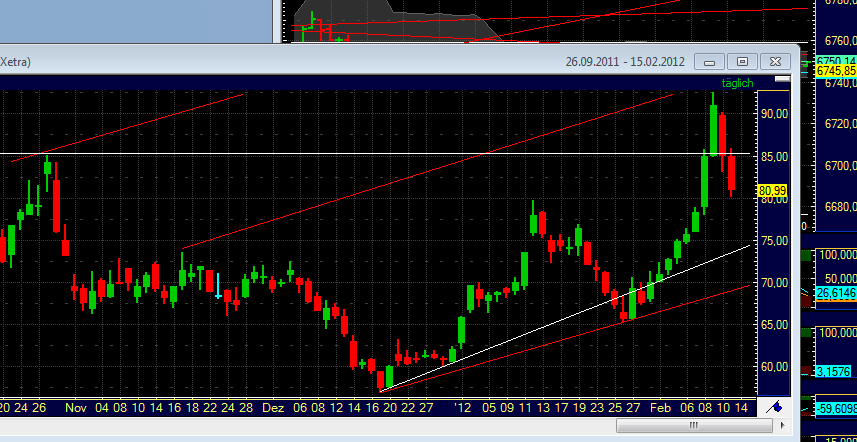Click the cyan -59,6098 indicator value
The height and width of the screenshot is (442, 857).
[836, 408]
